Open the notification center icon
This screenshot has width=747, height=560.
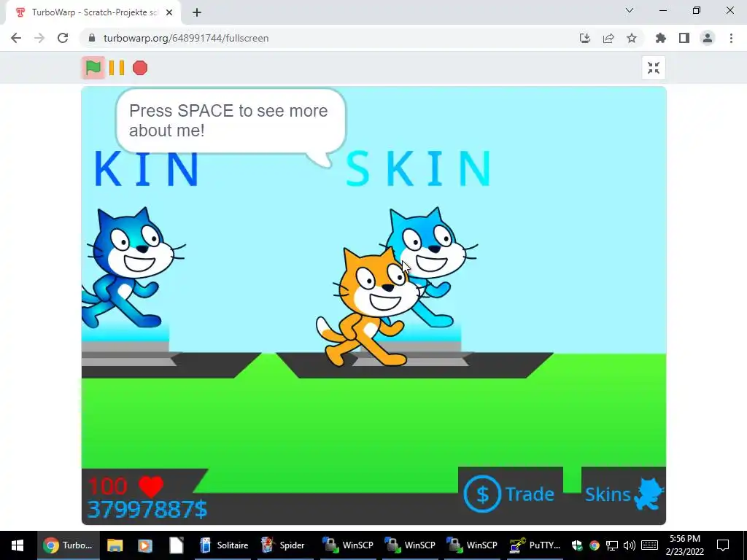tap(723, 545)
